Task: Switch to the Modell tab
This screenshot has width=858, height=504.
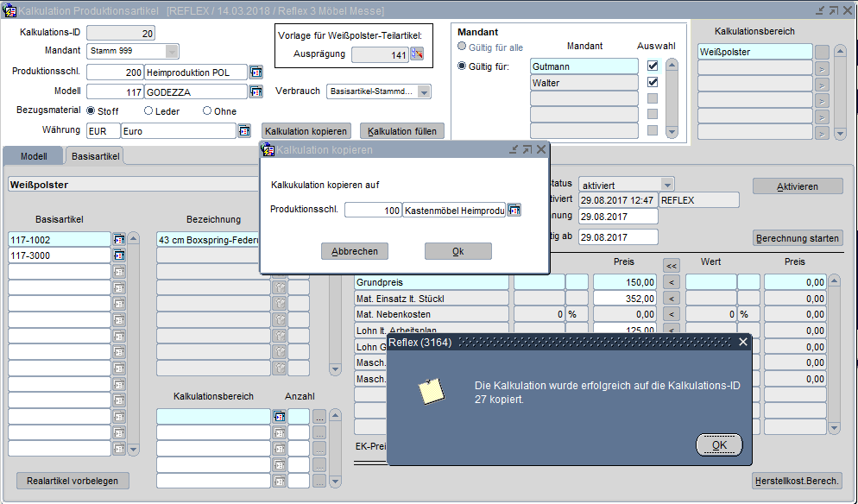Action: click(34, 156)
